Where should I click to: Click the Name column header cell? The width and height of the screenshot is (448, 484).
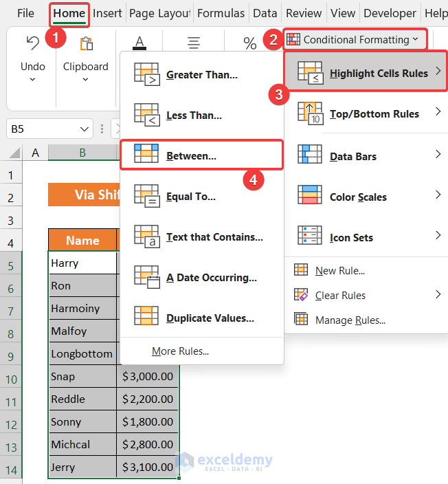pyautogui.click(x=82, y=240)
